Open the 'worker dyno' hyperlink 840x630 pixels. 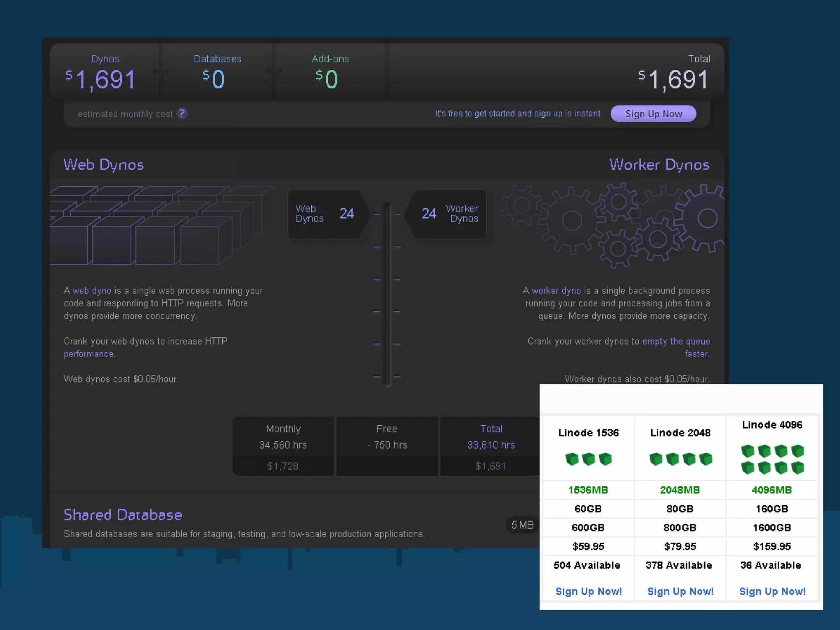click(556, 291)
